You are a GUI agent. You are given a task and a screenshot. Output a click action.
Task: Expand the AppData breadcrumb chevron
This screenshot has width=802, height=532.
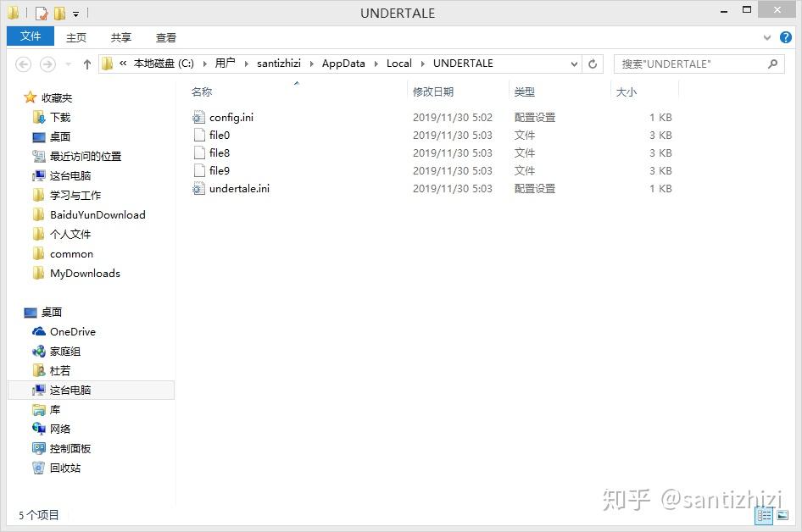[x=374, y=64]
